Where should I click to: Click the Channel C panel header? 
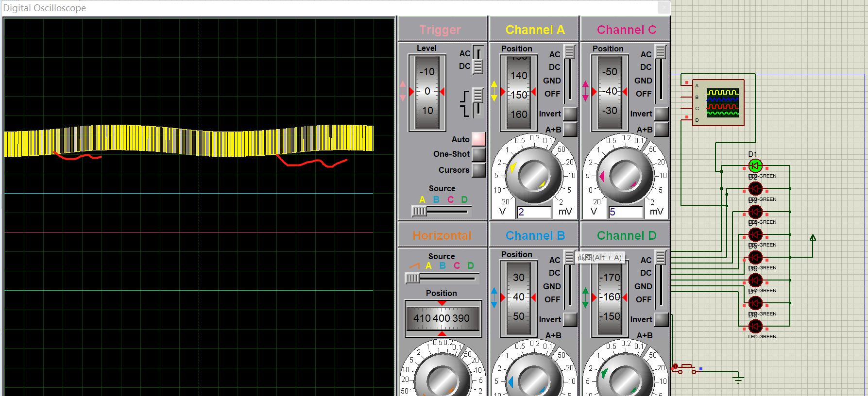[x=626, y=30]
